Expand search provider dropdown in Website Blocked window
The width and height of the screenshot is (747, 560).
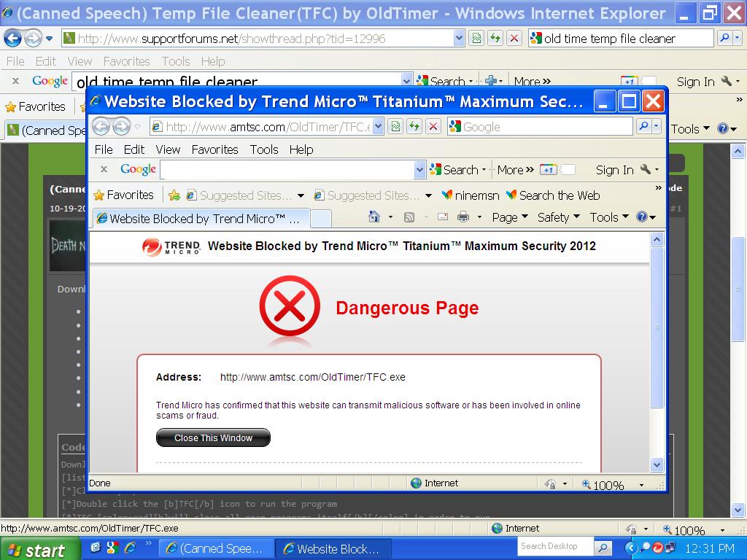(x=656, y=126)
